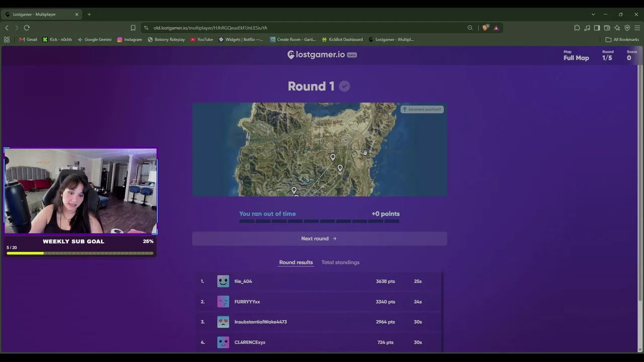Open the Gmail bookmark
The width and height of the screenshot is (644, 362).
point(28,39)
